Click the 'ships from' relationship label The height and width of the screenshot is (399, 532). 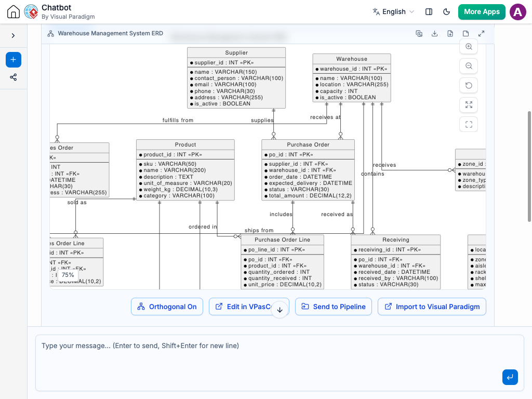coord(259,230)
